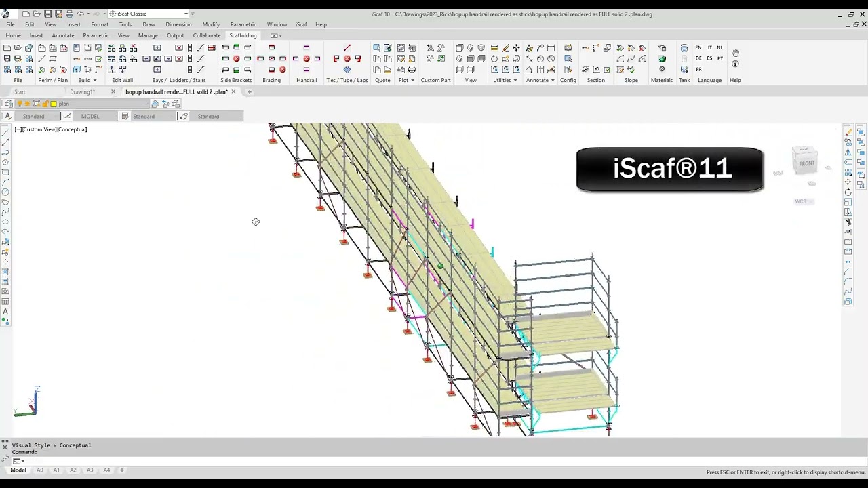Click the tank icon in Tank panel
This screenshot has width=868, height=488.
[x=684, y=47]
